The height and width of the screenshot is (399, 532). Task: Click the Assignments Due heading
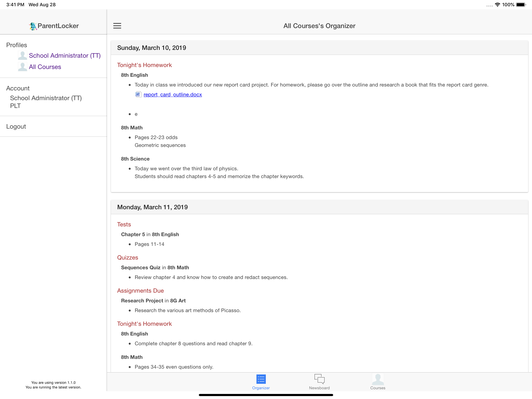pyautogui.click(x=140, y=291)
